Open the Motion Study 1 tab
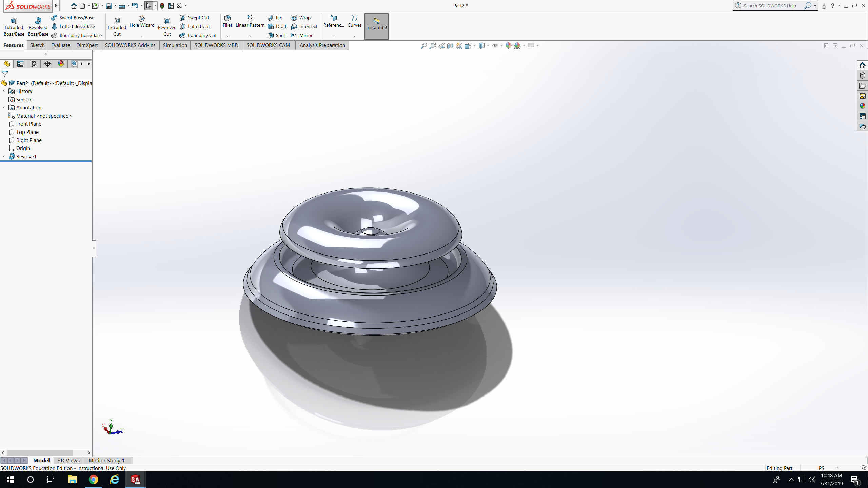This screenshot has height=488, width=868. [x=106, y=460]
